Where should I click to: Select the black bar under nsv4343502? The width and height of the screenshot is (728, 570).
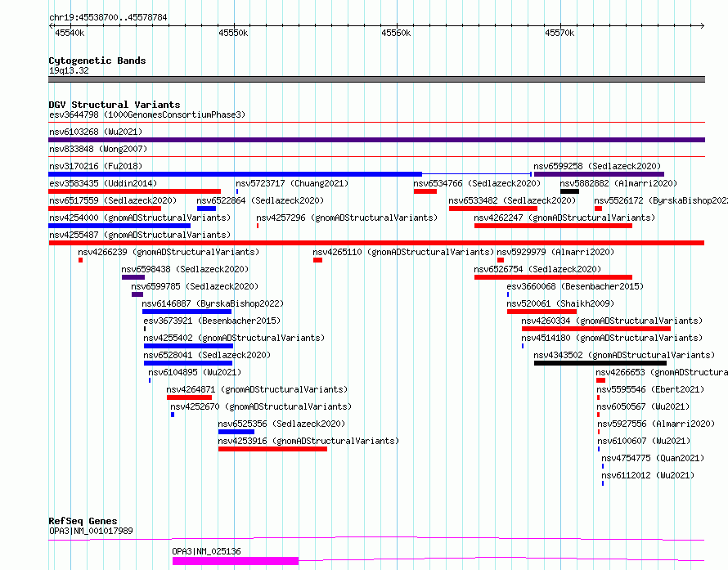pos(600,363)
